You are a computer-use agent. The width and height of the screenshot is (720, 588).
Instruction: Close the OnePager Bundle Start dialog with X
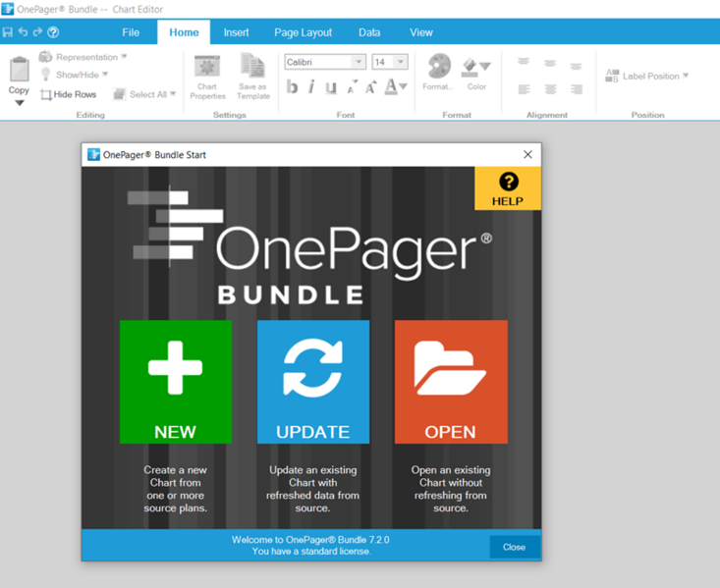click(528, 155)
